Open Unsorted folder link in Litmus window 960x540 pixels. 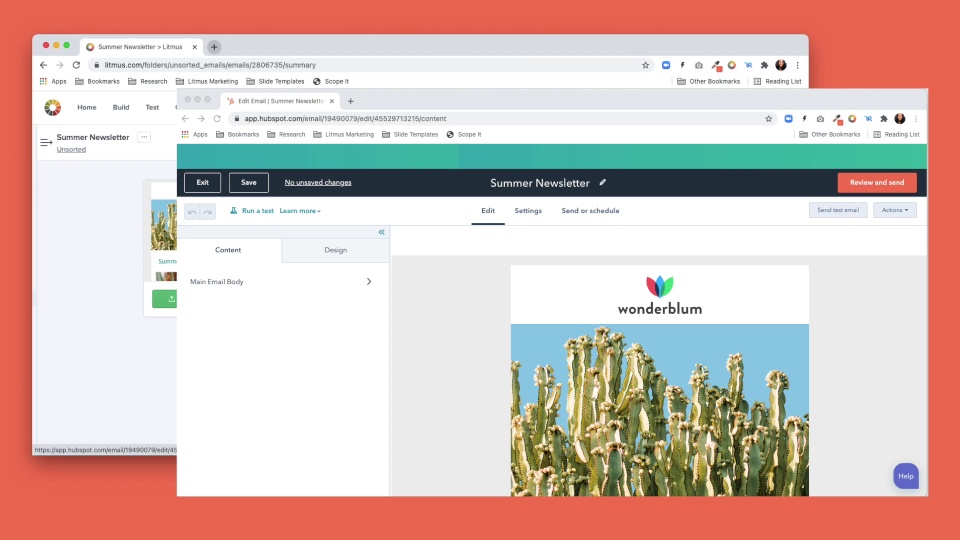click(x=71, y=149)
